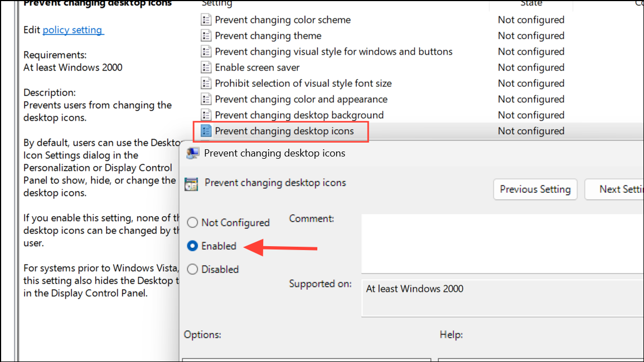Sort list by the State column header
Screen dimensions: 644x362
pyautogui.click(x=531, y=4)
